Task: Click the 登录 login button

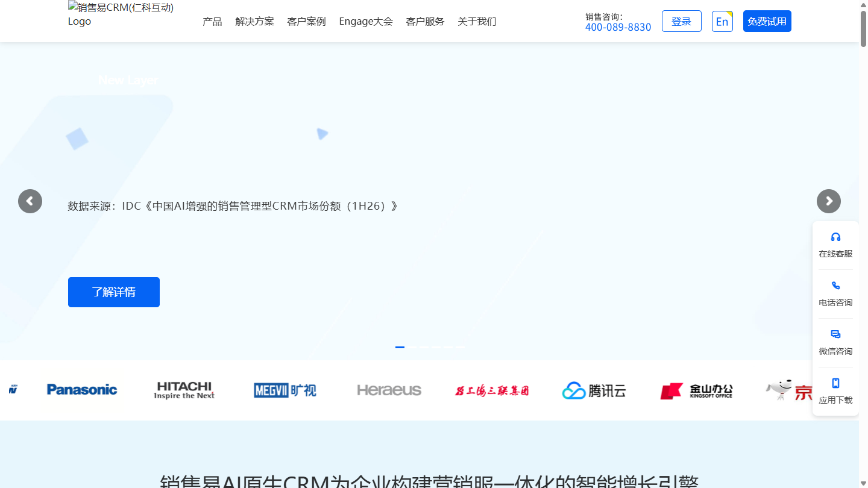Action: [x=682, y=21]
